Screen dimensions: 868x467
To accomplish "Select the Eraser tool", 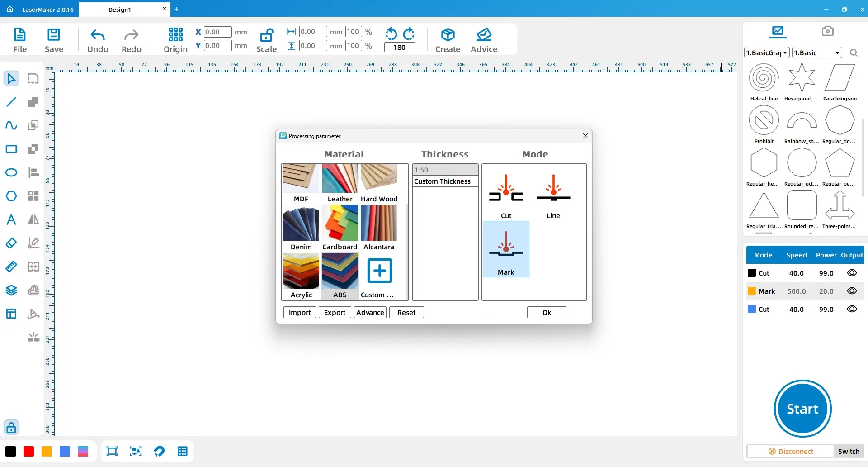I will tap(11, 243).
